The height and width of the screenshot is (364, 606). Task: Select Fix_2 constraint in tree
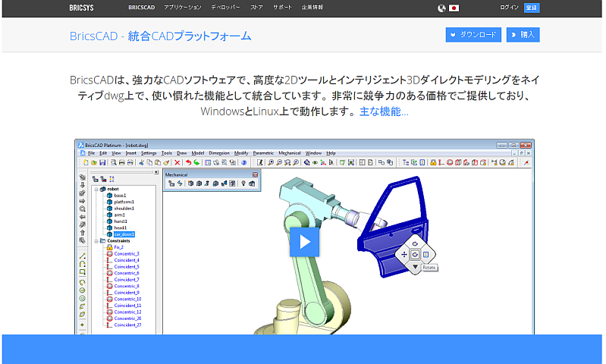click(x=118, y=247)
